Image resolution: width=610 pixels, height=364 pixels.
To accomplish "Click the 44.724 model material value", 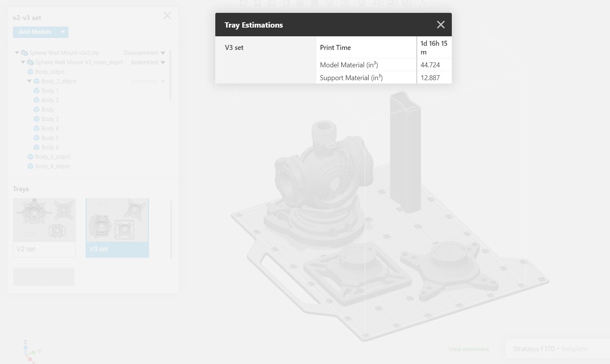I will click(x=430, y=65).
